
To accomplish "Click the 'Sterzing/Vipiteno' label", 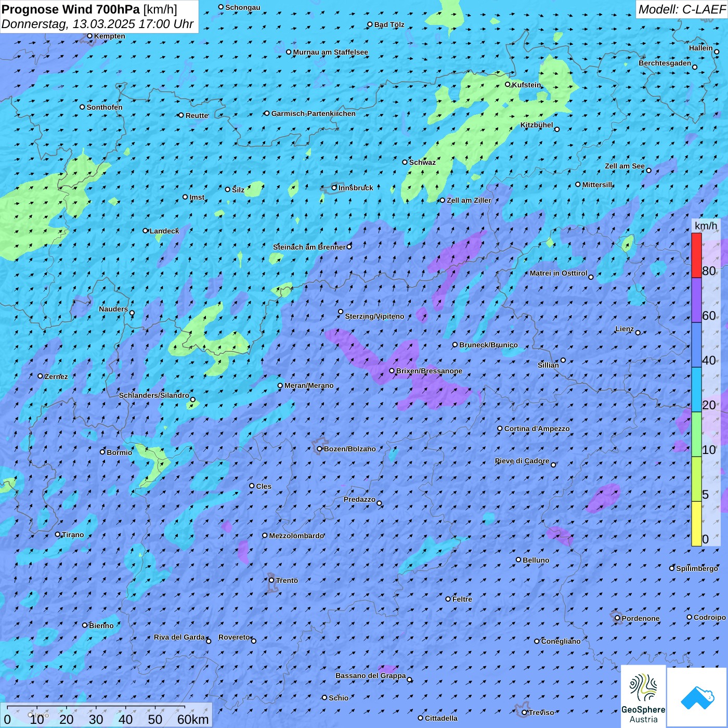I will 374,316.
